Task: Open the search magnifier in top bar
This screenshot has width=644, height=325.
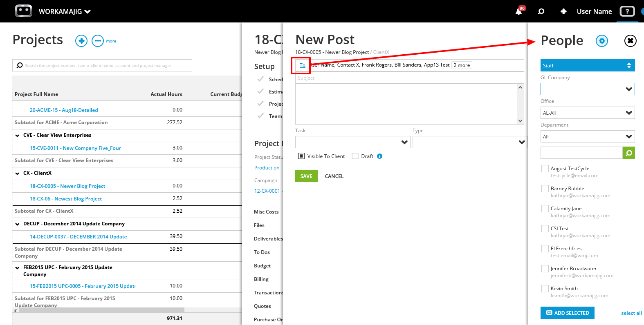Action: click(541, 11)
